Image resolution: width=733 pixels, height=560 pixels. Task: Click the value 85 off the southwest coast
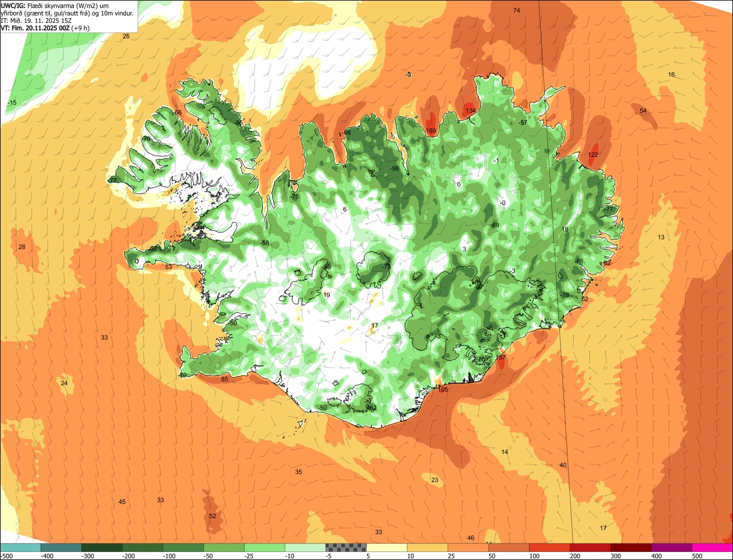[224, 379]
